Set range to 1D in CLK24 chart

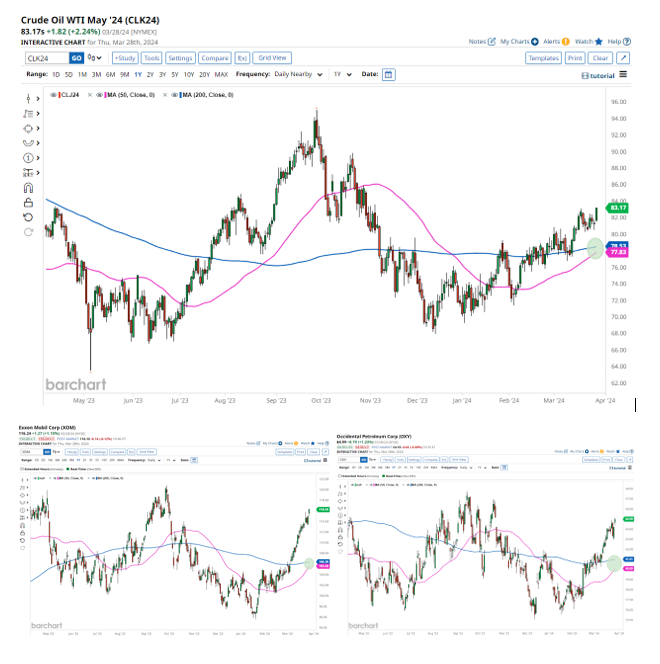tap(56, 75)
